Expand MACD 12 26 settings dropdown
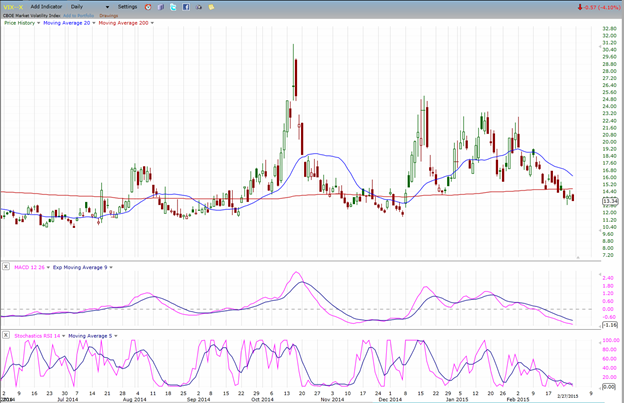 [46, 267]
